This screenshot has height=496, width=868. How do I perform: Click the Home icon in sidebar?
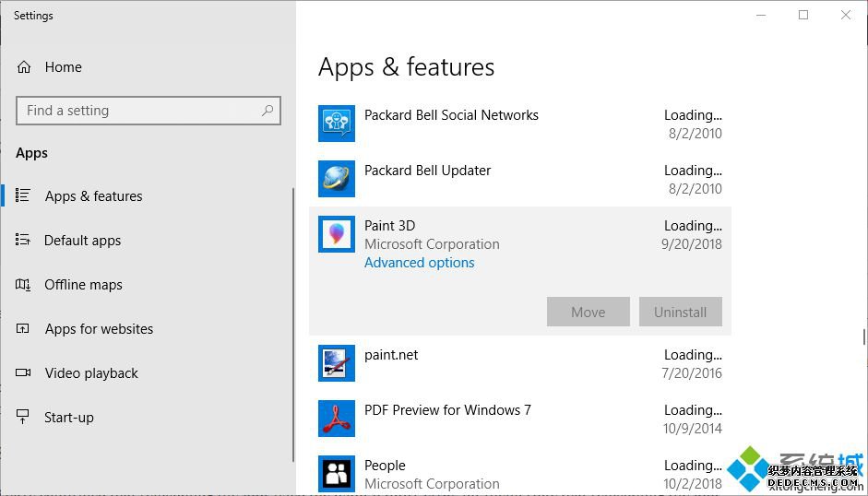(24, 67)
